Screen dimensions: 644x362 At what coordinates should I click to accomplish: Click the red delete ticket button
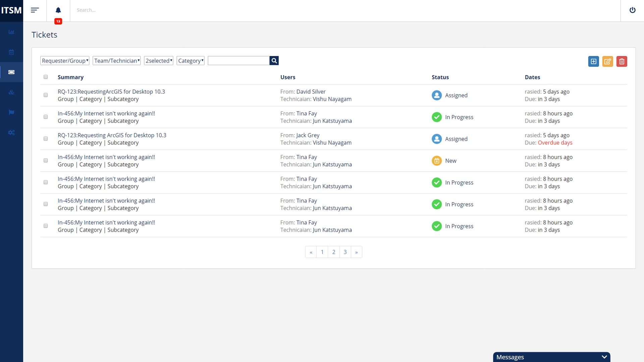click(x=622, y=61)
